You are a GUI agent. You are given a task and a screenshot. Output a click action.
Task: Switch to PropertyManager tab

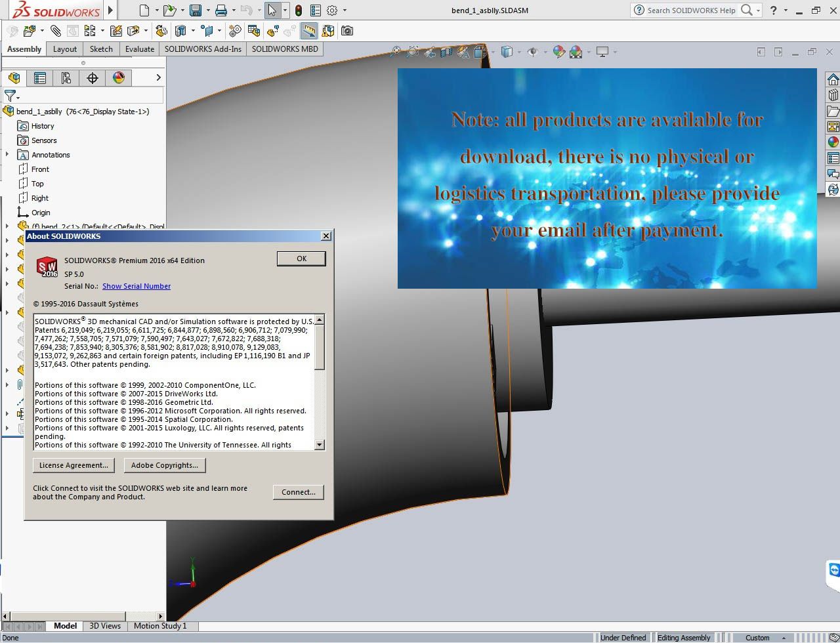(x=40, y=77)
